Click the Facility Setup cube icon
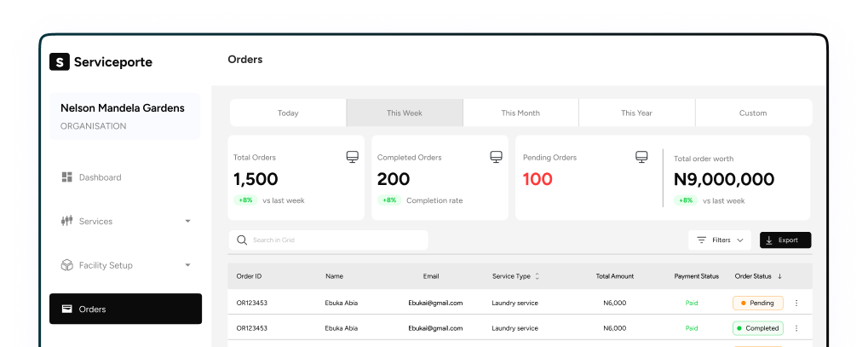The width and height of the screenshot is (868, 347). tap(66, 265)
